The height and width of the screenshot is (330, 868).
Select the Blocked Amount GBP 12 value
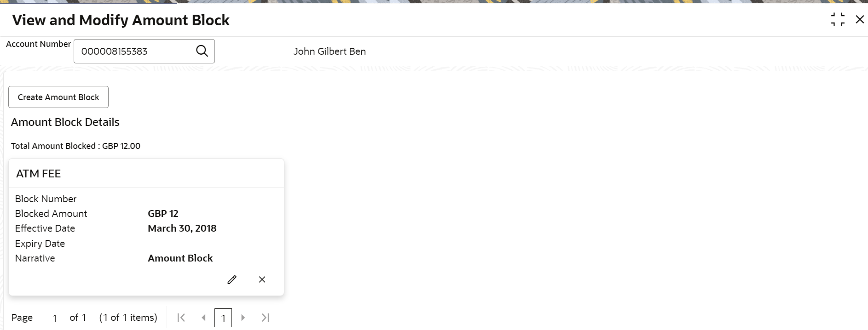(163, 214)
